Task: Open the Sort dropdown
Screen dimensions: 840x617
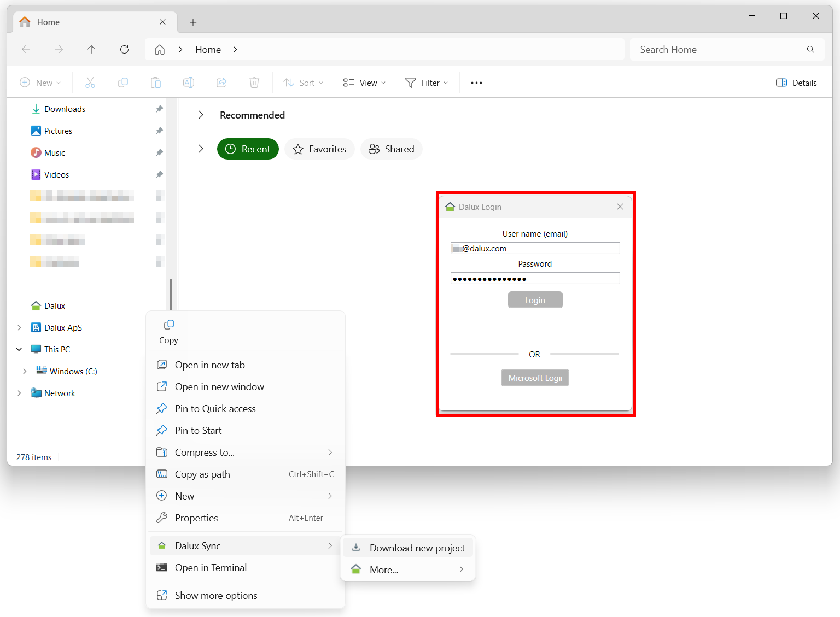Action: (303, 82)
